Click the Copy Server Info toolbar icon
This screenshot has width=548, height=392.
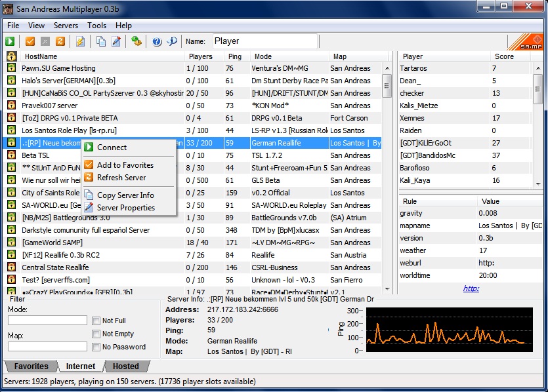point(101,41)
